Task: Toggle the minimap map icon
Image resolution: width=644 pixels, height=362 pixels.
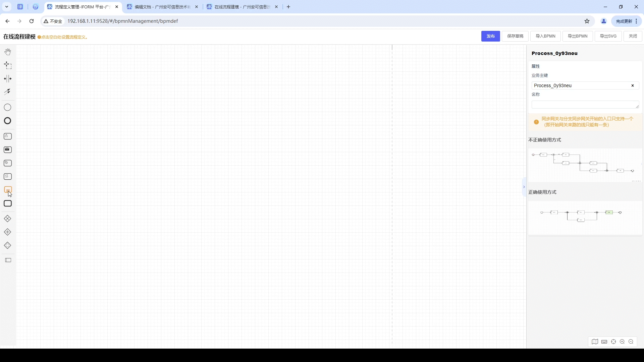Action: 595,342
